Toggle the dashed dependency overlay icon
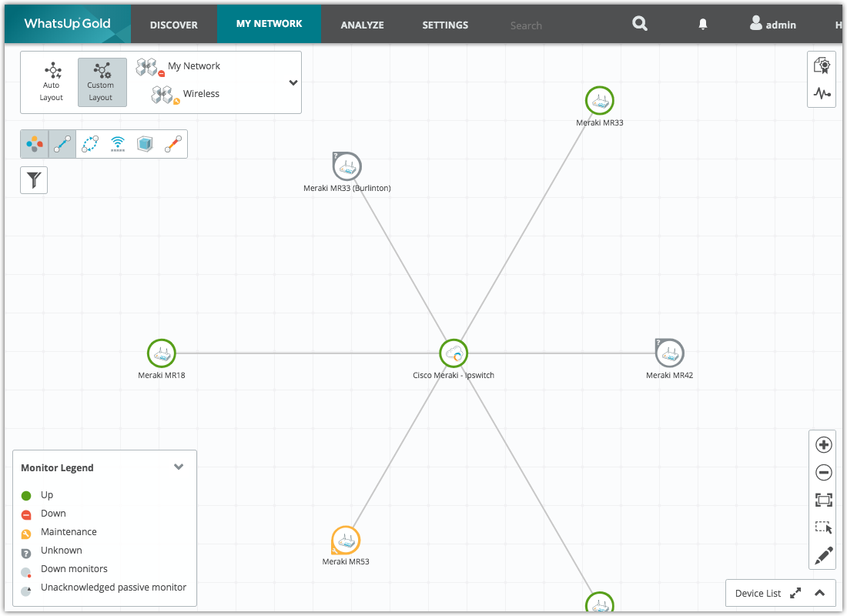Image resolution: width=847 pixels, height=616 pixels. pos(90,144)
